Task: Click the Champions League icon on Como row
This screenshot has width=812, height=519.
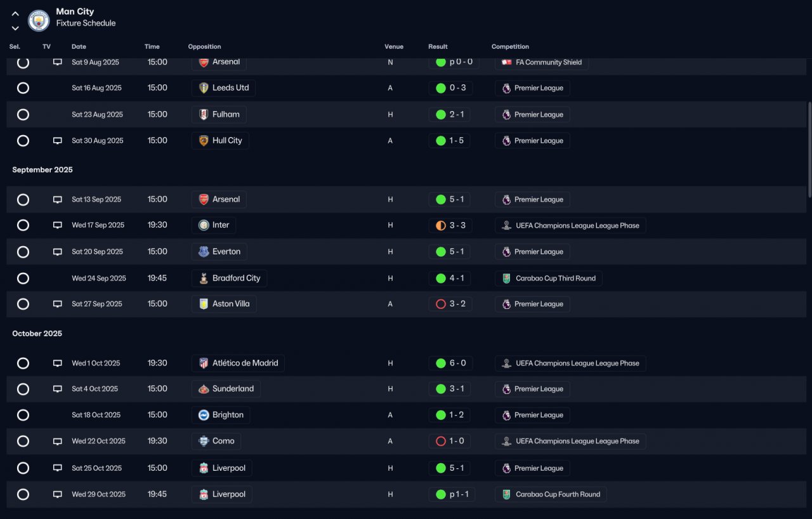Action: (x=506, y=441)
